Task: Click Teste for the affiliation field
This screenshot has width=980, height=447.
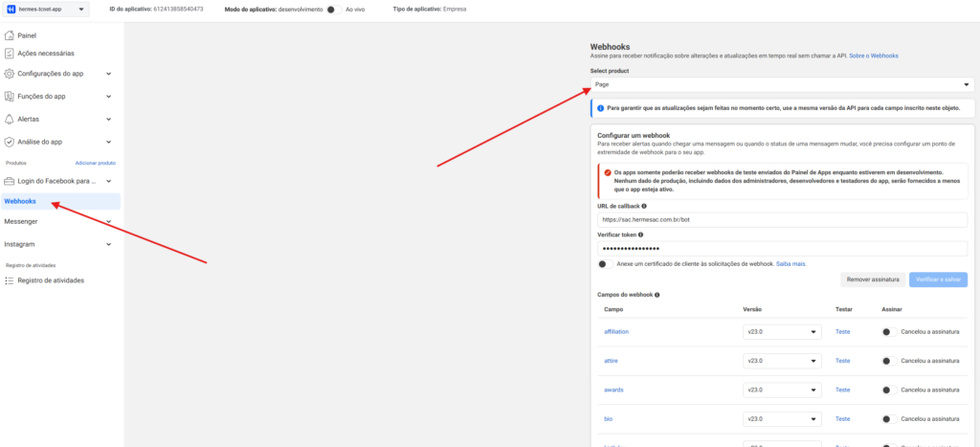Action: click(x=842, y=331)
